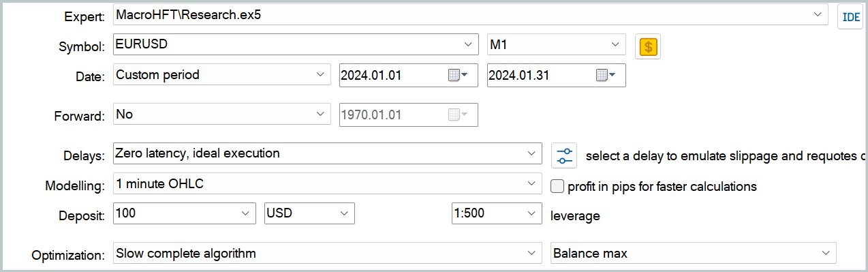Image resolution: width=868 pixels, height=272 pixels.
Task: Click the Modelling label text
Action: pyautogui.click(x=75, y=185)
